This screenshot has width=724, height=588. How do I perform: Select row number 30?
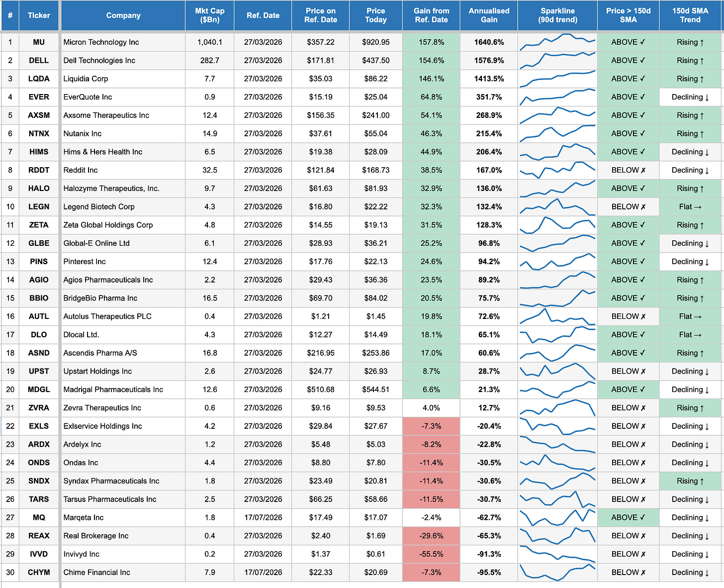tap(10, 573)
